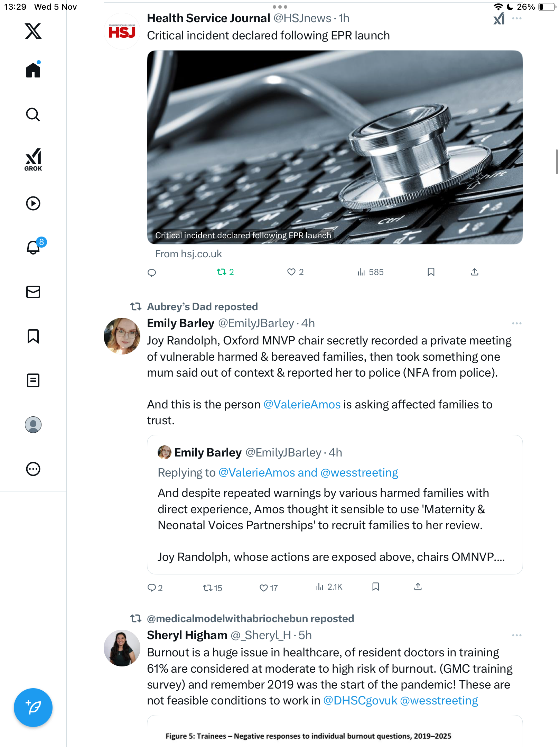This screenshot has width=560, height=747.
Task: Open more options for Sheryl Higham's post
Action: click(x=516, y=635)
